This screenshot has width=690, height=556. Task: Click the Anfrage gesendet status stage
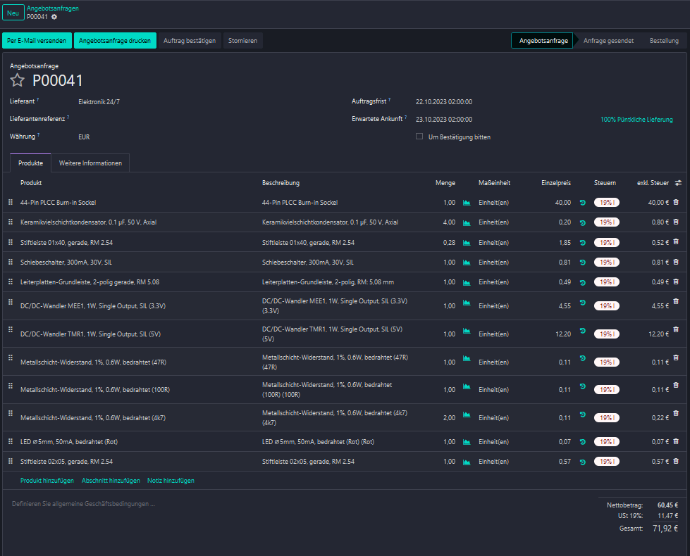click(x=608, y=41)
